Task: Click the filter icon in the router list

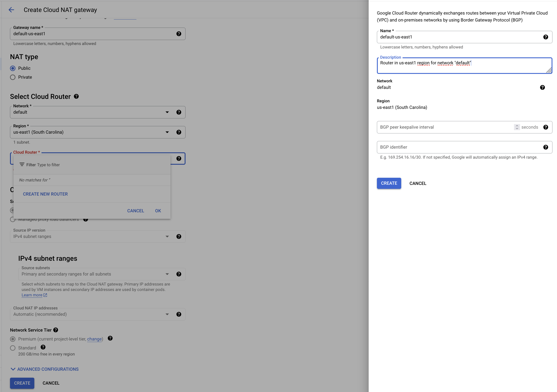Action: click(x=22, y=164)
